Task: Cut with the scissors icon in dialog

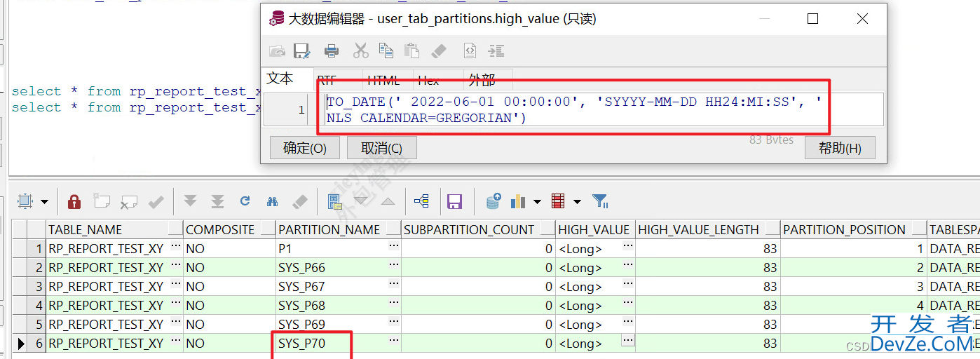Action: point(360,50)
